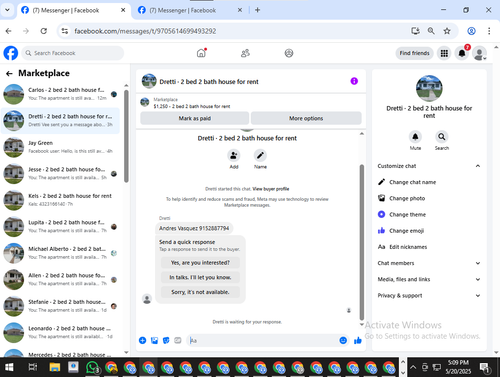Click Change chat name

point(412,182)
